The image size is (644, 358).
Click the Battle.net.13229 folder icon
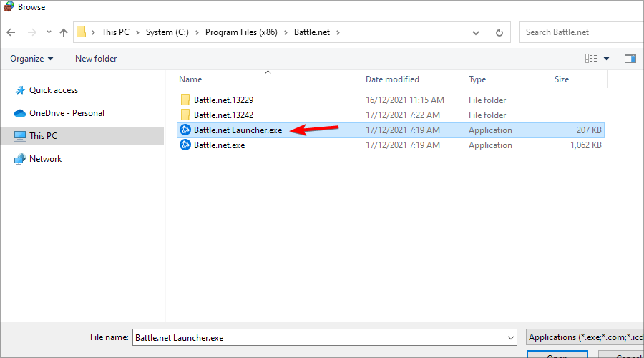(185, 100)
